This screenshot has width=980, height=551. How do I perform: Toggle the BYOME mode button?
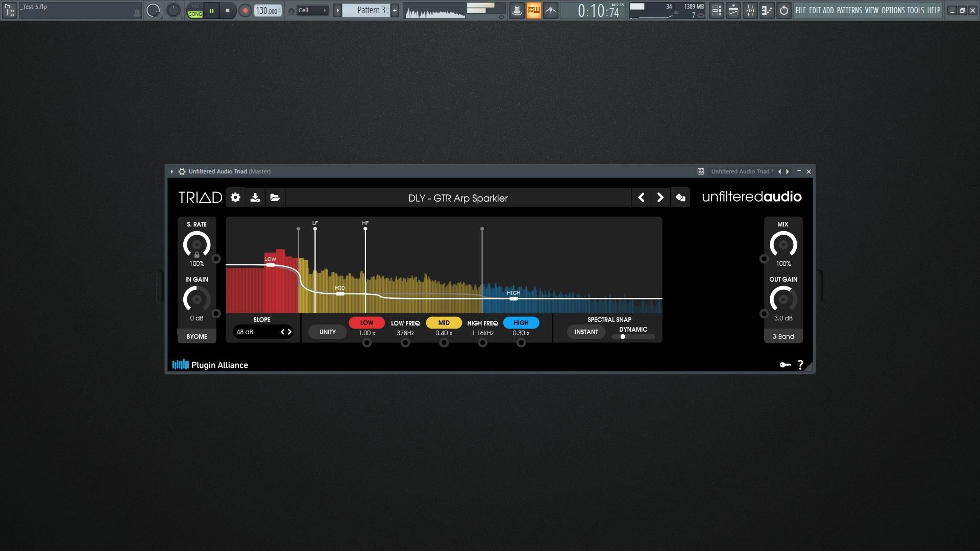click(197, 336)
